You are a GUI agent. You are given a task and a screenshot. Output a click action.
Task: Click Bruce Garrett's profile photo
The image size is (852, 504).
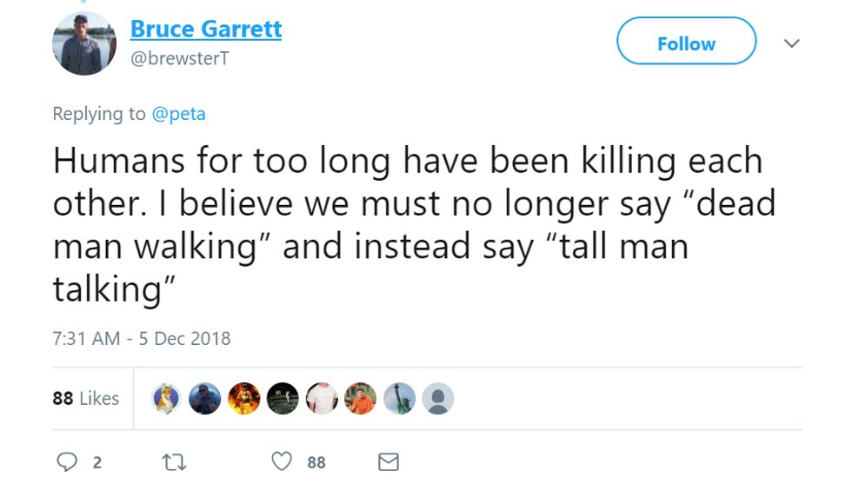[84, 43]
